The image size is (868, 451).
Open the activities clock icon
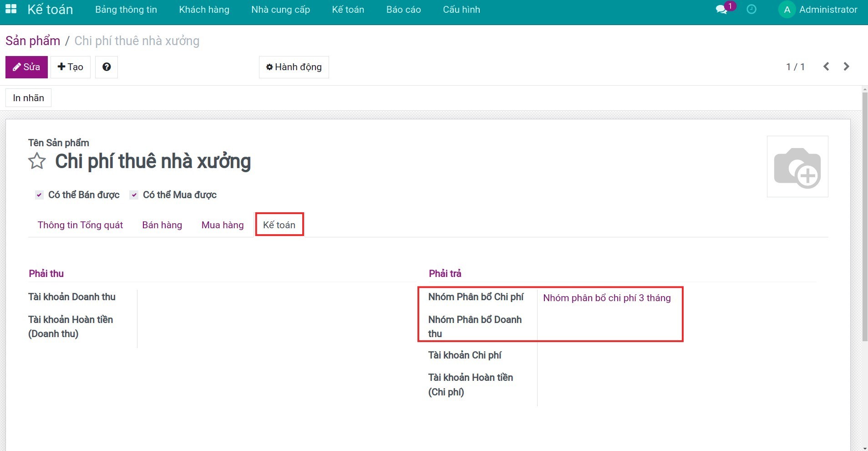pyautogui.click(x=751, y=10)
